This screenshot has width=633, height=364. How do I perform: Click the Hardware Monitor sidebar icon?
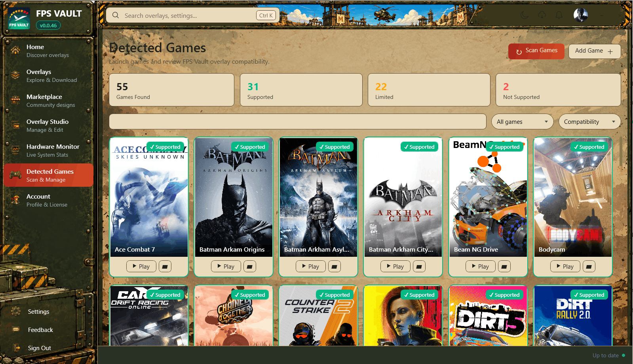coord(15,150)
